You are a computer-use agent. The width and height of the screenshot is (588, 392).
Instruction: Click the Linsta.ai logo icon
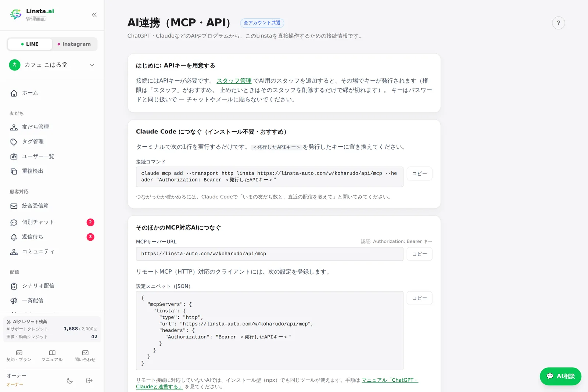click(15, 14)
